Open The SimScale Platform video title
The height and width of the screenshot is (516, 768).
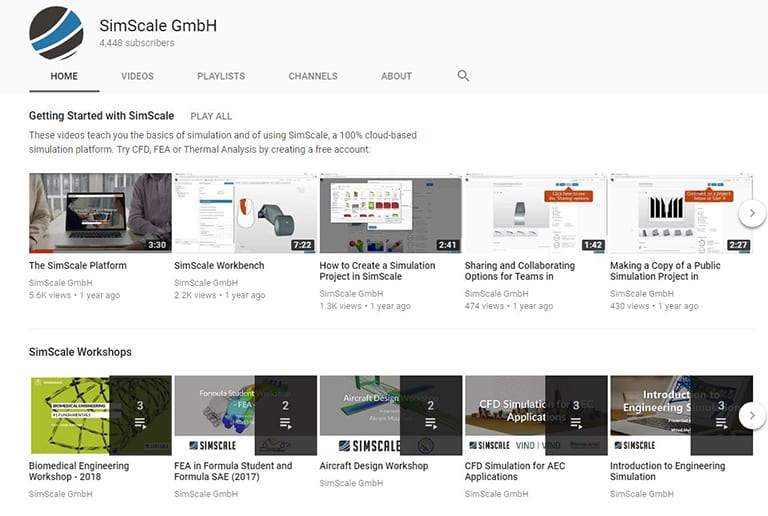77,265
